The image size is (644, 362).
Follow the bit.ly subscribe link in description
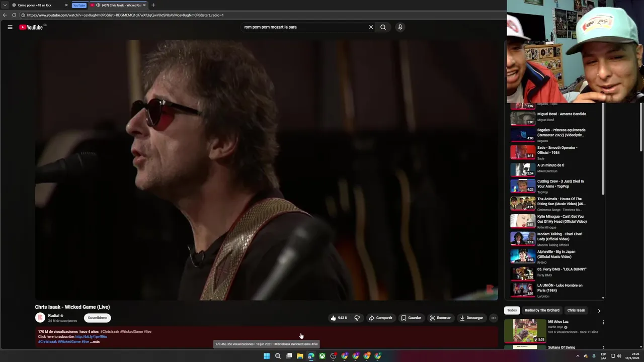coord(91,337)
